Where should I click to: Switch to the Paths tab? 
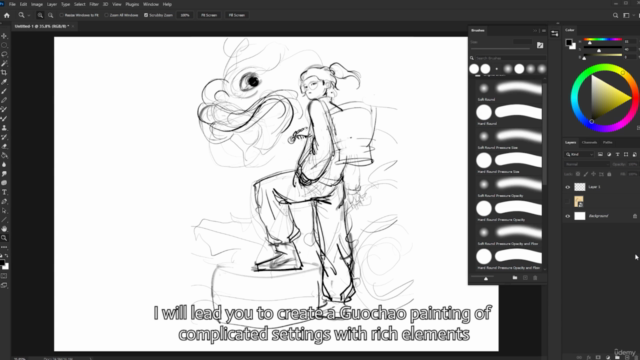pos(607,142)
